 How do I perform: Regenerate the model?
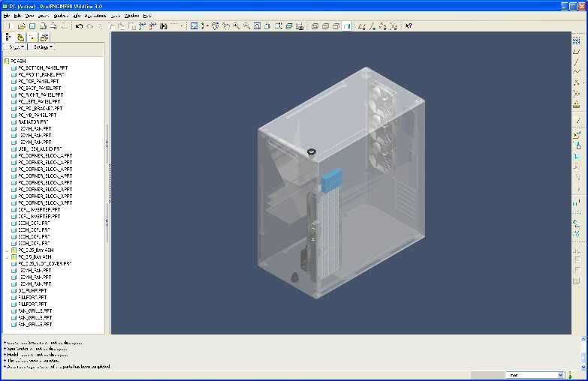click(x=142, y=26)
